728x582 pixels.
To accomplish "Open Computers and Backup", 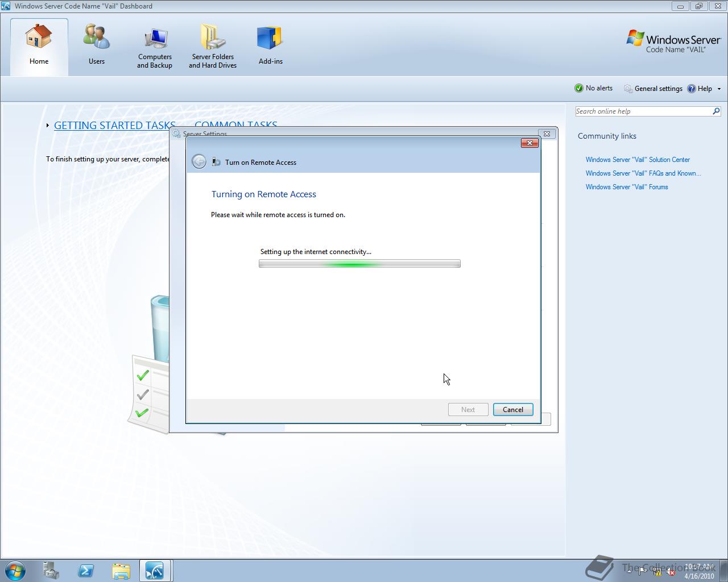I will point(155,47).
